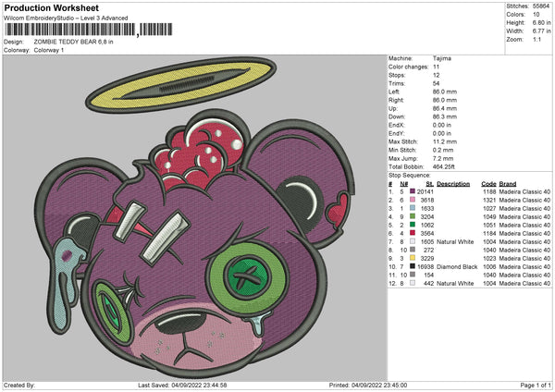Click the St. column header
Screen dimensions: 555x392
(430, 184)
